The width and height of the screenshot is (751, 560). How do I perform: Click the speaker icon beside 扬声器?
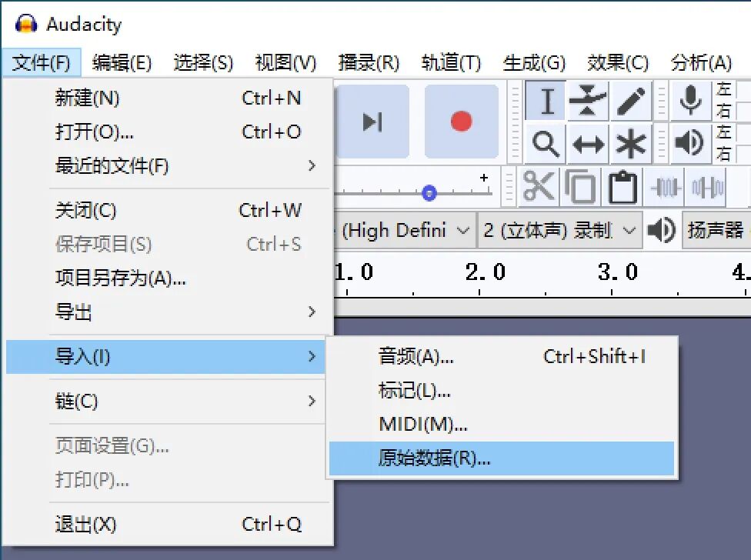(662, 230)
